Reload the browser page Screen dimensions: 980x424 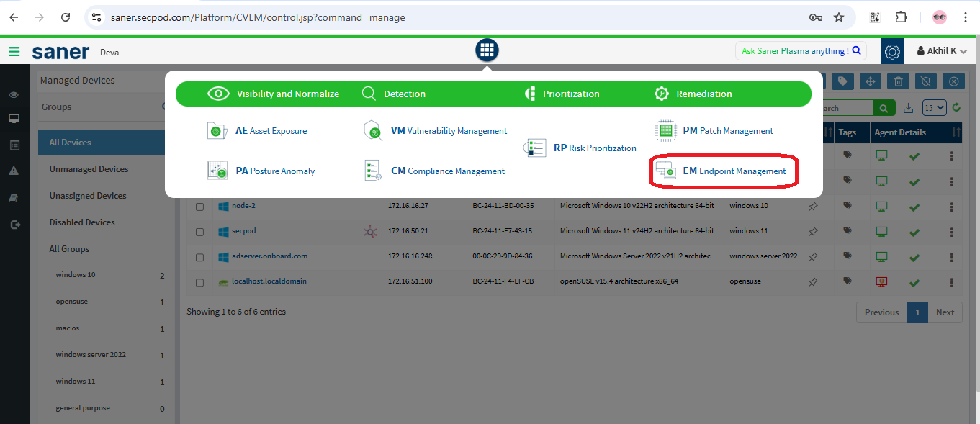click(x=66, y=17)
